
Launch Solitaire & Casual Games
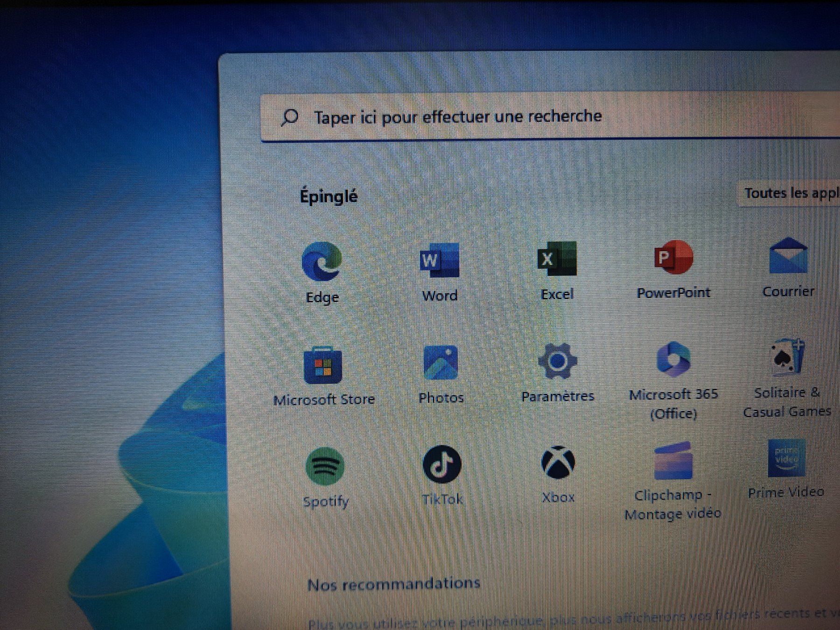point(788,357)
